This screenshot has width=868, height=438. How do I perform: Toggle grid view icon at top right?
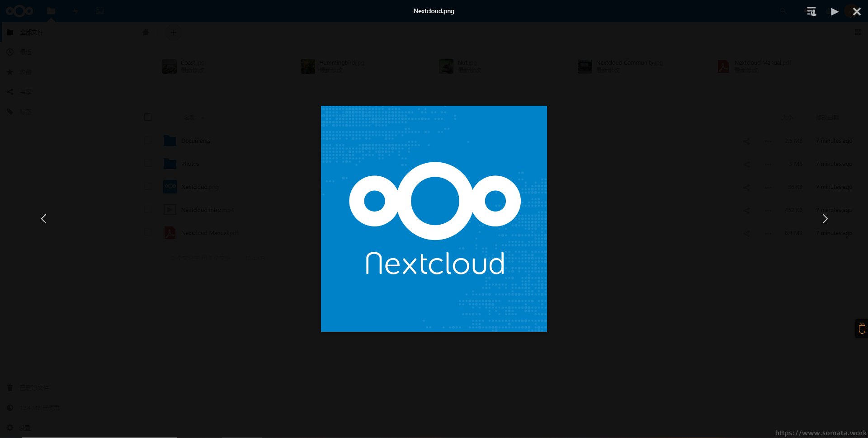tap(858, 33)
